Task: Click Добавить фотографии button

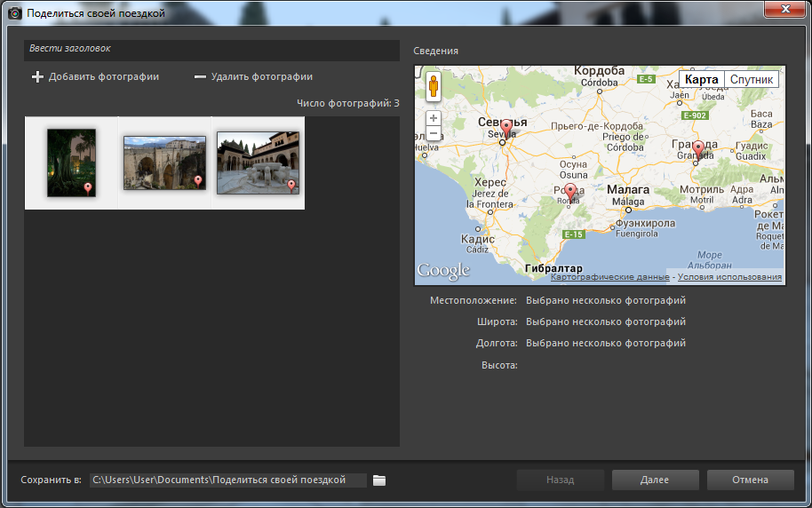Action: tap(95, 76)
